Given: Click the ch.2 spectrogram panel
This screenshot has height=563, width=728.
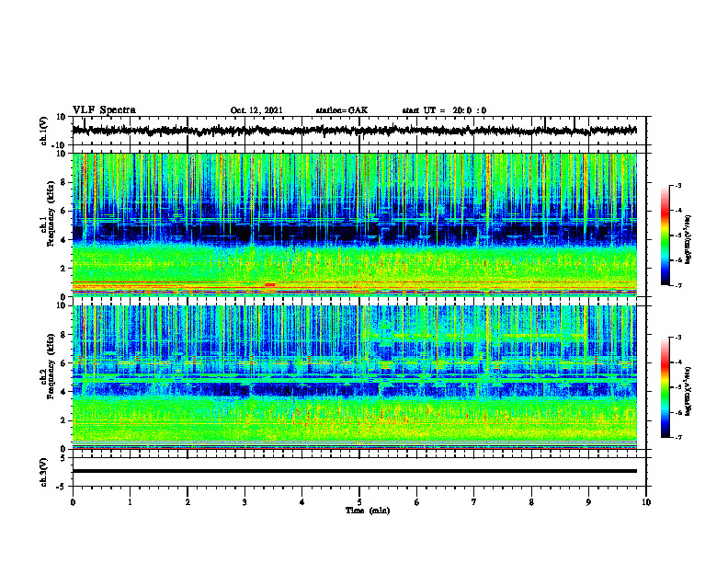Looking at the screenshot, I should (355, 377).
